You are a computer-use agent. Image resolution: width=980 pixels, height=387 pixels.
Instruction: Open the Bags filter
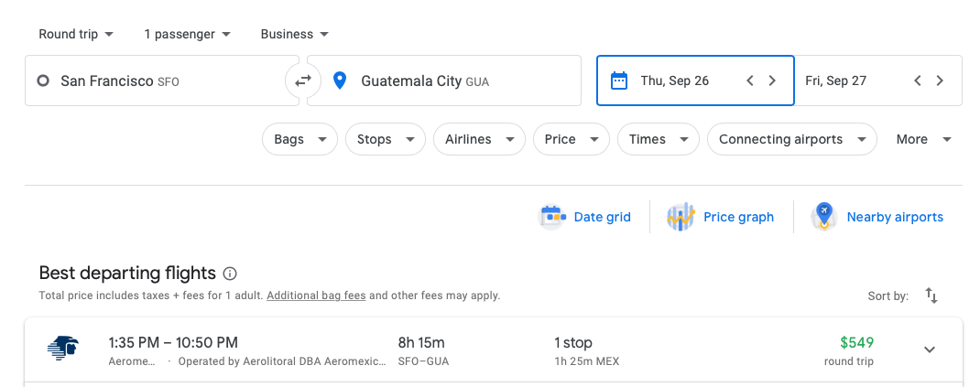coord(299,139)
